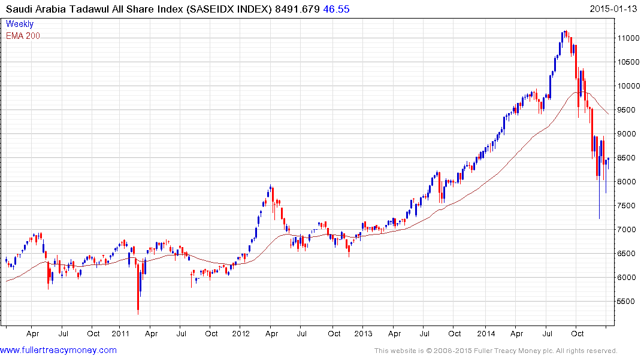Click the 11000 price axis label

coord(628,38)
